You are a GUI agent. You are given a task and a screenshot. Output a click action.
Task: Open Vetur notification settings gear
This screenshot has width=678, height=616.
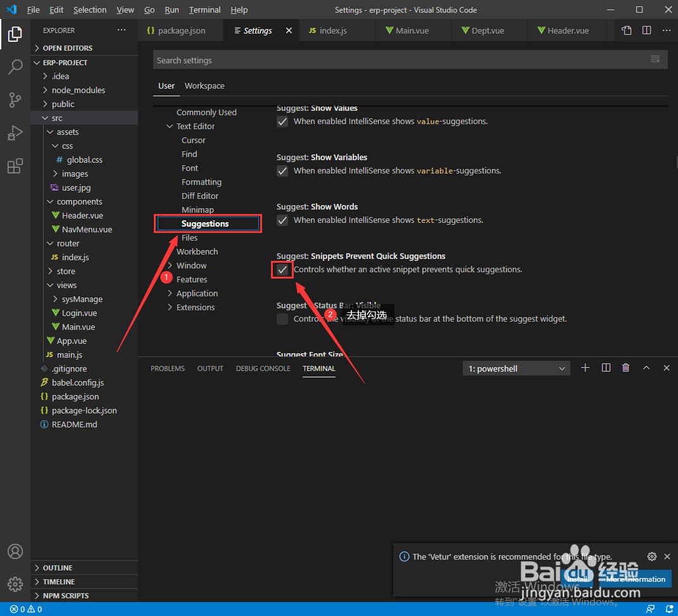pyautogui.click(x=651, y=556)
